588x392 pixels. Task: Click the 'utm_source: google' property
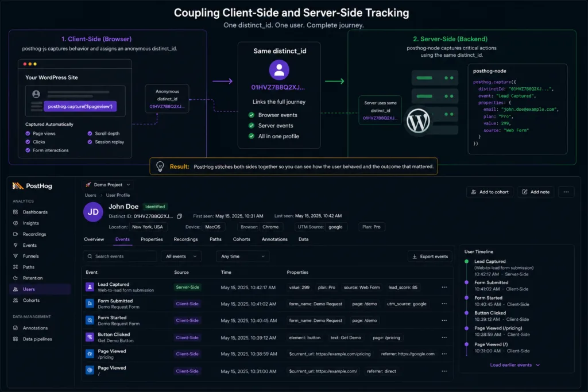click(x=407, y=304)
